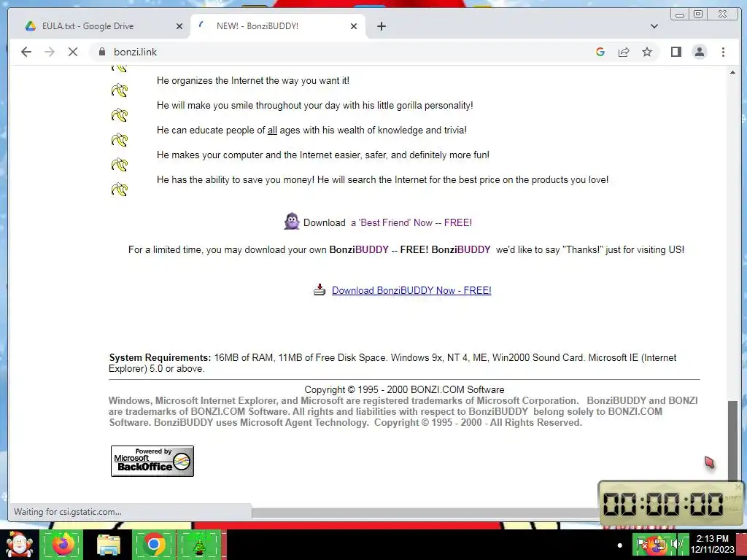
Task: Click the 'System Requirements:' text
Action: pyautogui.click(x=160, y=357)
